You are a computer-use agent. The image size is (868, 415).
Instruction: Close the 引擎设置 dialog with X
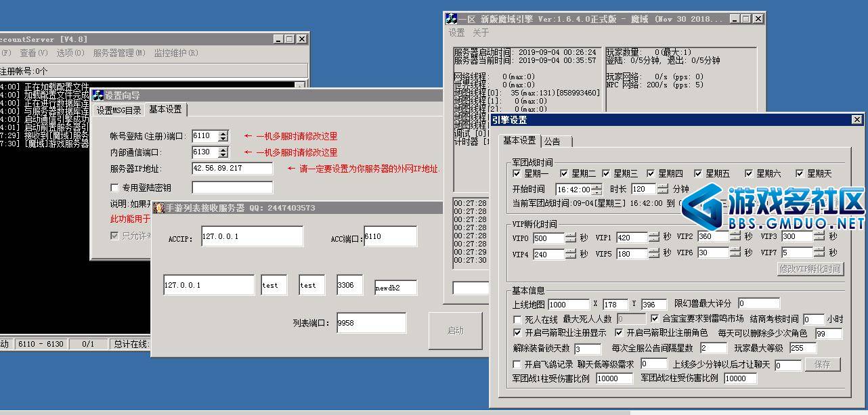click(857, 120)
